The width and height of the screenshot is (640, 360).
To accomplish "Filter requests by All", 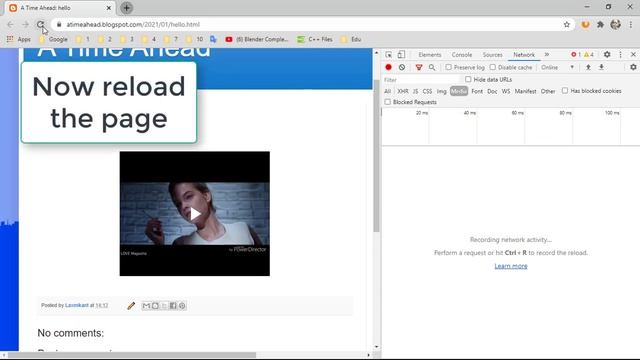I will pos(387,91).
